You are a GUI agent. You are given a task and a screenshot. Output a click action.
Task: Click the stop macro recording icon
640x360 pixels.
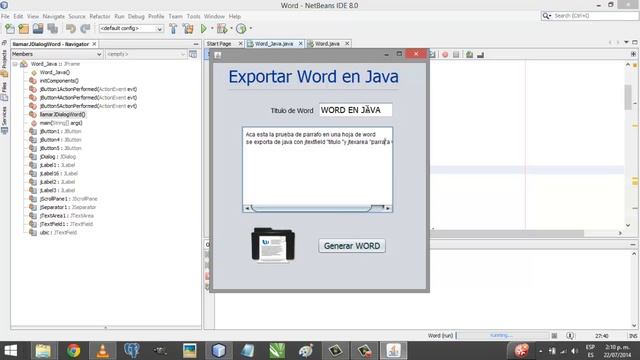pos(456,55)
